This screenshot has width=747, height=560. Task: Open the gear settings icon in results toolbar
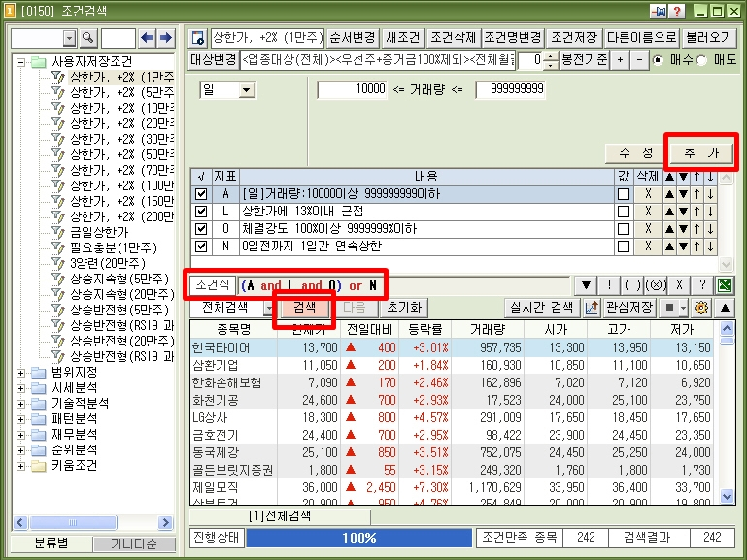pyautogui.click(x=701, y=307)
